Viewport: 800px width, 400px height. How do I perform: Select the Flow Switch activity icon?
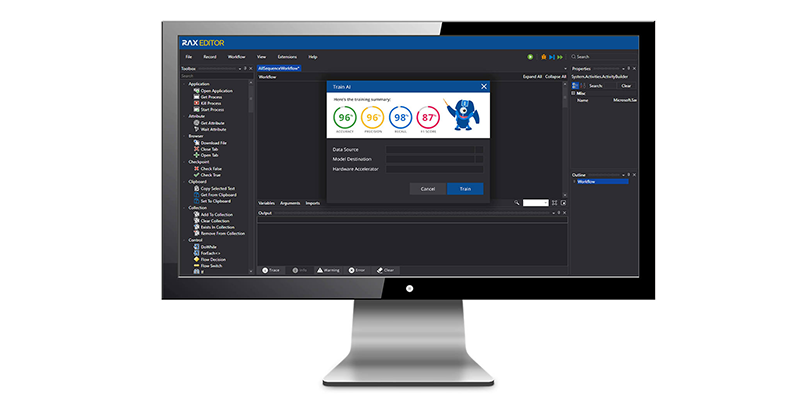pyautogui.click(x=196, y=266)
